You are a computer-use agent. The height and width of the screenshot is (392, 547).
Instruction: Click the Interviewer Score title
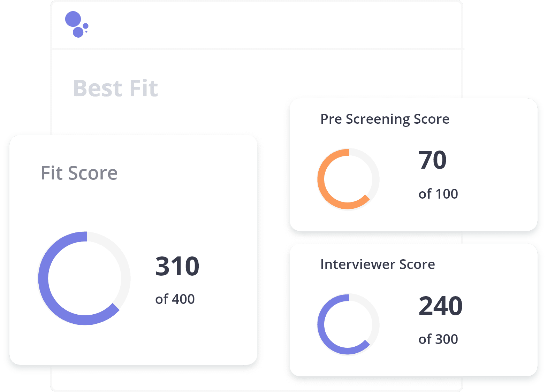pos(378,264)
